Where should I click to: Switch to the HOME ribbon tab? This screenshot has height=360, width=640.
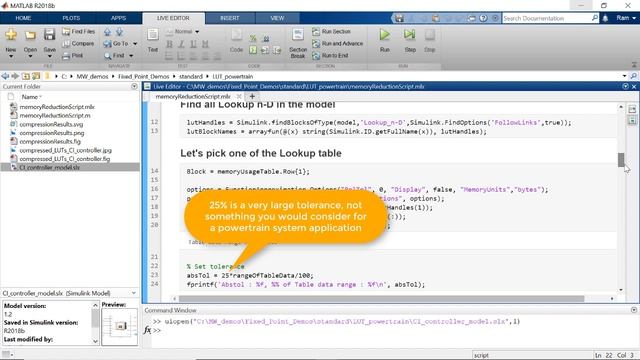point(23,18)
